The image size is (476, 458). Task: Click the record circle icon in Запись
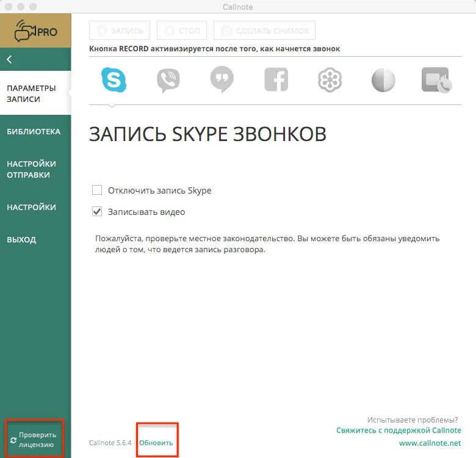[102, 31]
